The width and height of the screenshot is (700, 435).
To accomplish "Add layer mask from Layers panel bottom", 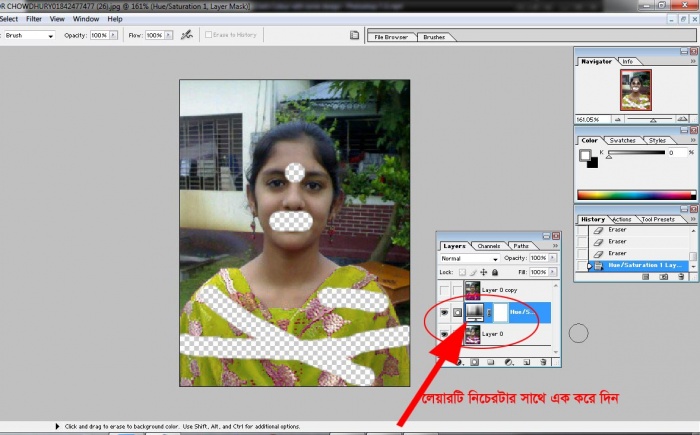I will click(x=475, y=362).
